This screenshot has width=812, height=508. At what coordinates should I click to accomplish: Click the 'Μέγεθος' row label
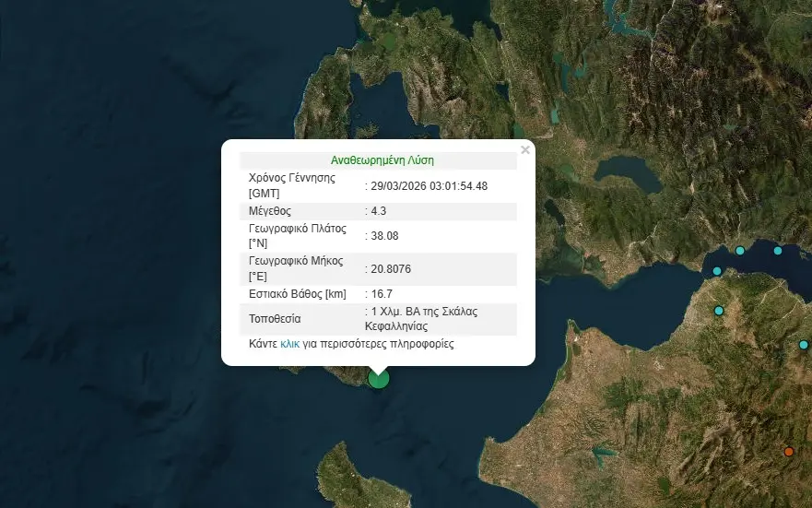click(270, 211)
